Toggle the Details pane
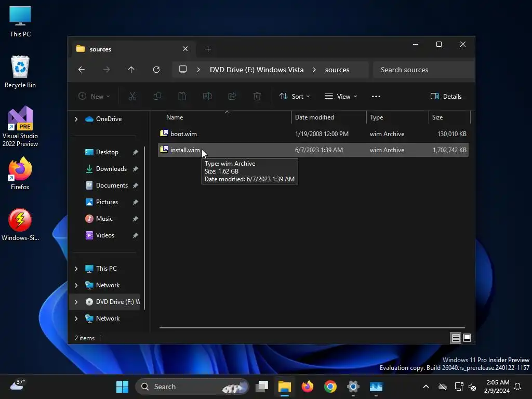This screenshot has width=532, height=399. pyautogui.click(x=446, y=96)
